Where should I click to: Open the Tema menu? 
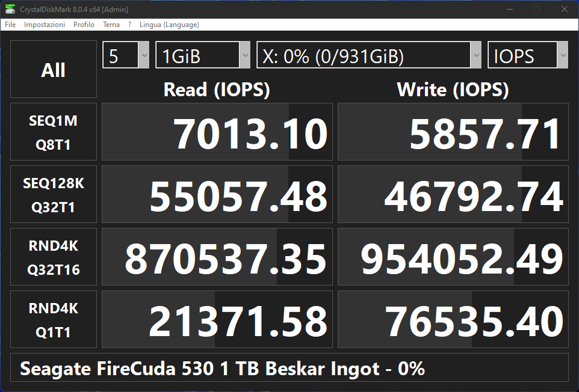click(x=111, y=25)
